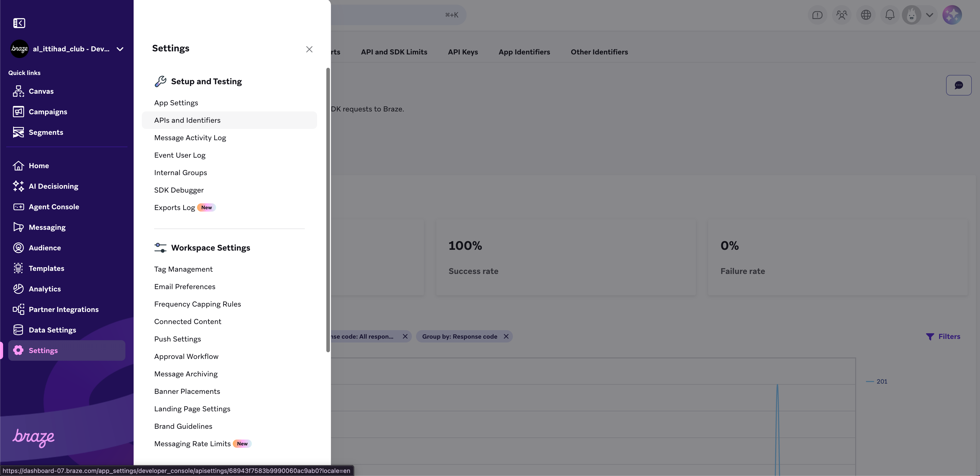Screen dimensions: 980x476
Task: Click the AI Decisioning sparkle icon
Action: [x=18, y=186]
